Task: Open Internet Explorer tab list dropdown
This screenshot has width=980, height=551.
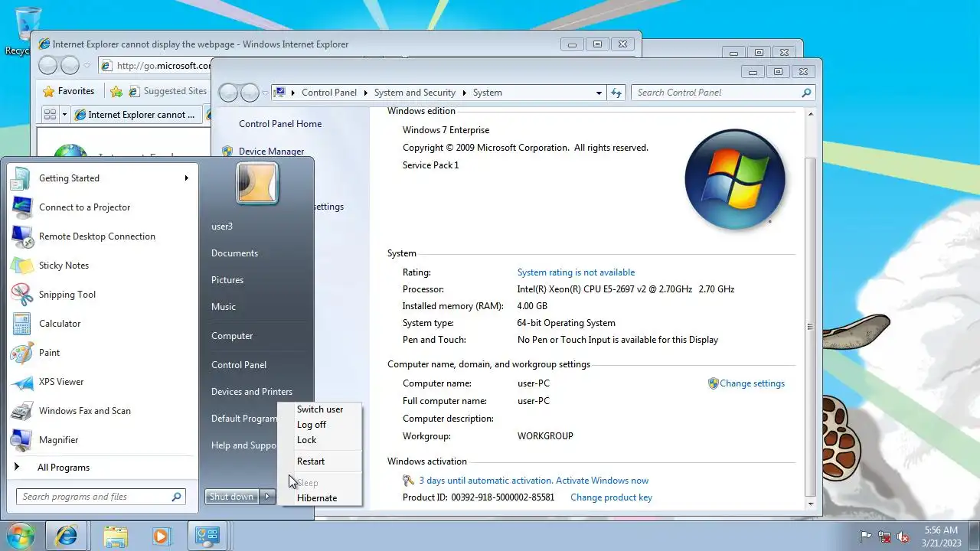Action: (65, 115)
